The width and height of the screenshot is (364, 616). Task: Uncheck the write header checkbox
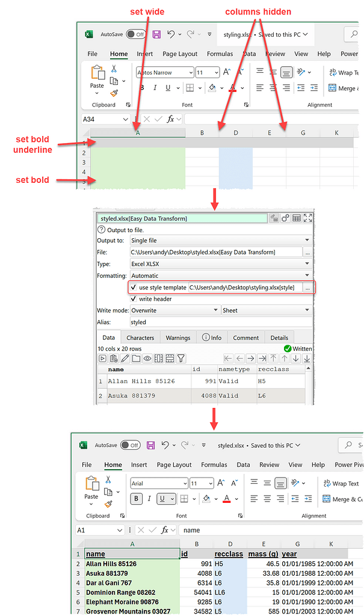point(134,298)
